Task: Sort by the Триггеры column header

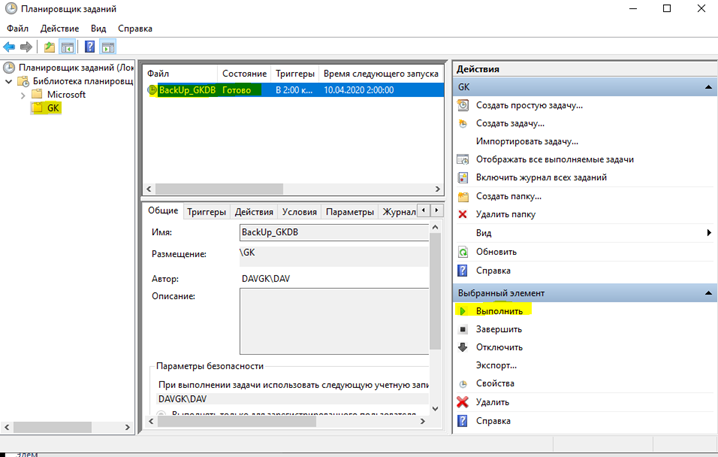Action: pos(295,74)
